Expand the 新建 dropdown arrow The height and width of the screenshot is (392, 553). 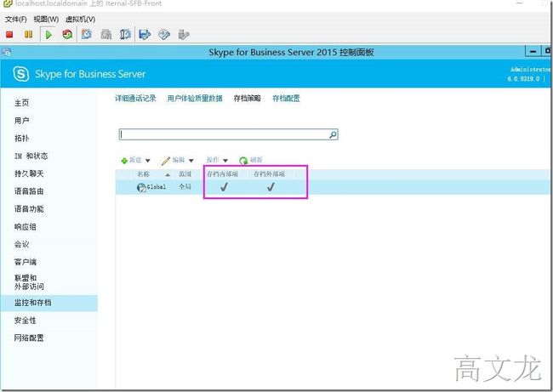(x=148, y=161)
